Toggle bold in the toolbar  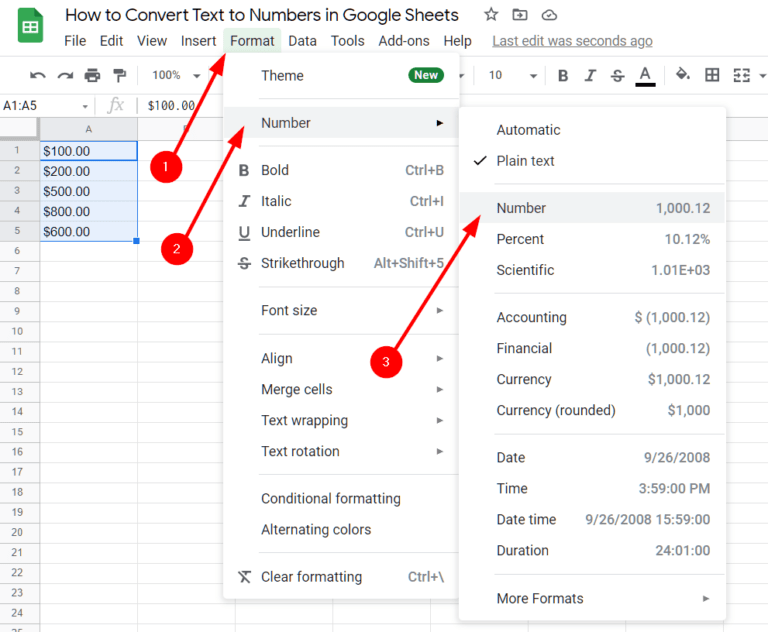563,75
